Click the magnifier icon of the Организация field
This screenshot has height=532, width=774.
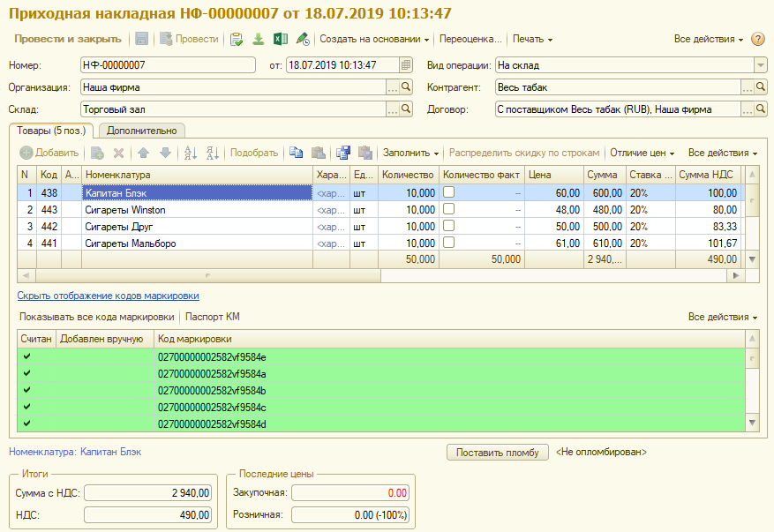pyautogui.click(x=406, y=87)
